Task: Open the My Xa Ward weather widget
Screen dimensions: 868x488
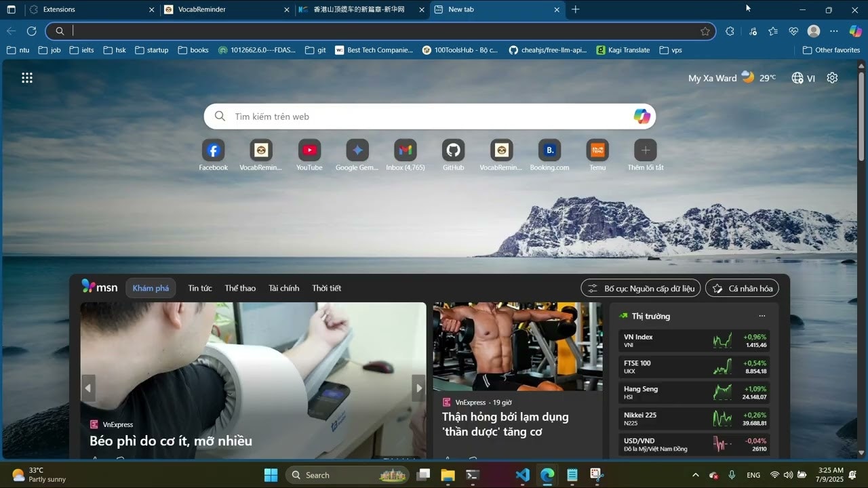Action: 732,78
